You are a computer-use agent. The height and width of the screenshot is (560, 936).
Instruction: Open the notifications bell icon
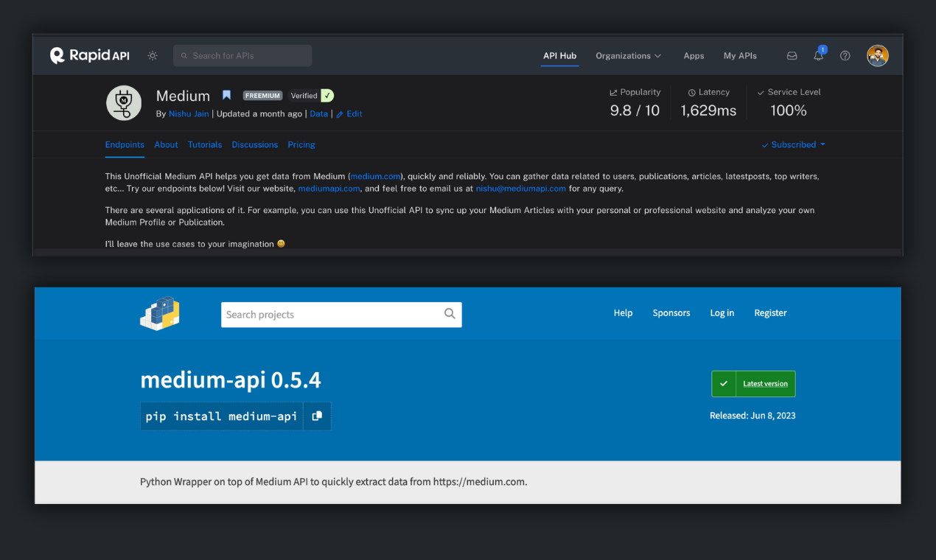(x=818, y=55)
